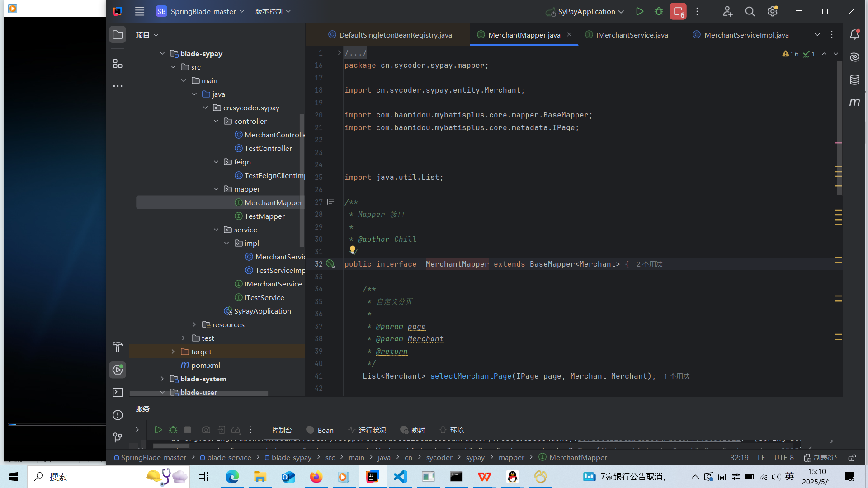Close the MerchantMapper.java tab
The height and width of the screenshot is (488, 868).
(569, 34)
